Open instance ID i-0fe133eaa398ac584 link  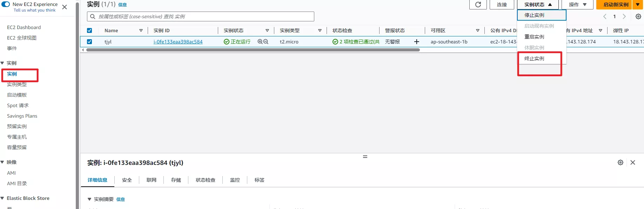178,42
